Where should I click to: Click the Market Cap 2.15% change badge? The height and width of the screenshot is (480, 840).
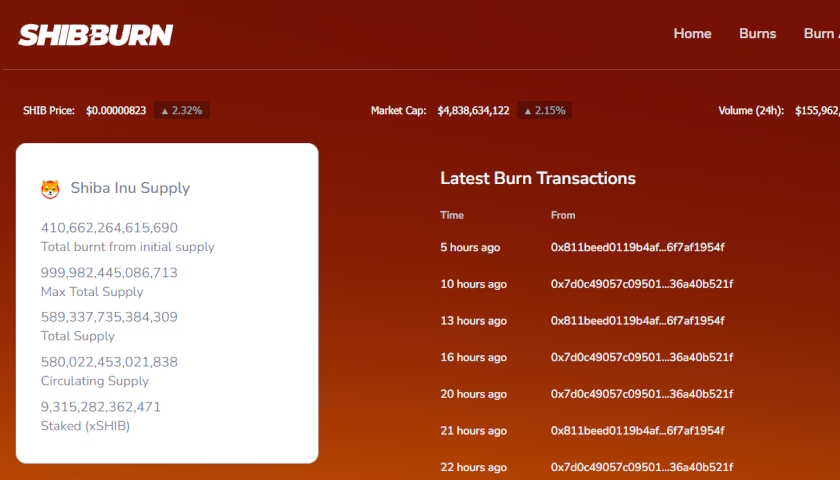point(544,110)
